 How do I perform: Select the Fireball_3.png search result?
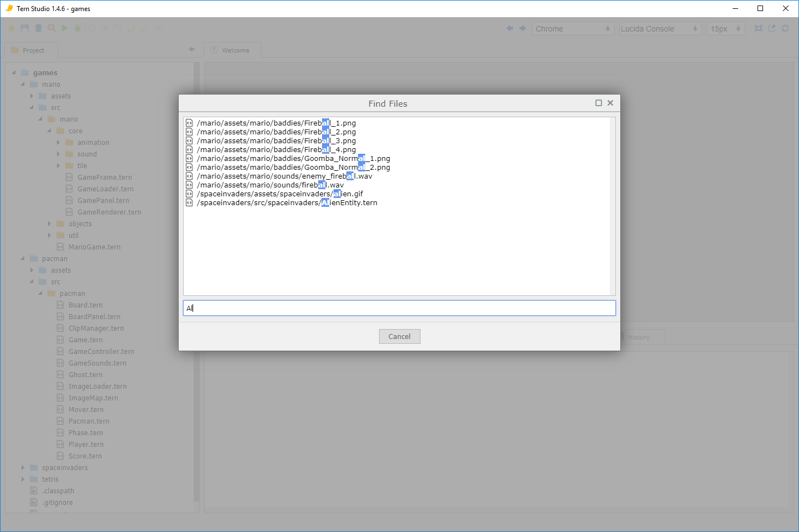click(276, 140)
